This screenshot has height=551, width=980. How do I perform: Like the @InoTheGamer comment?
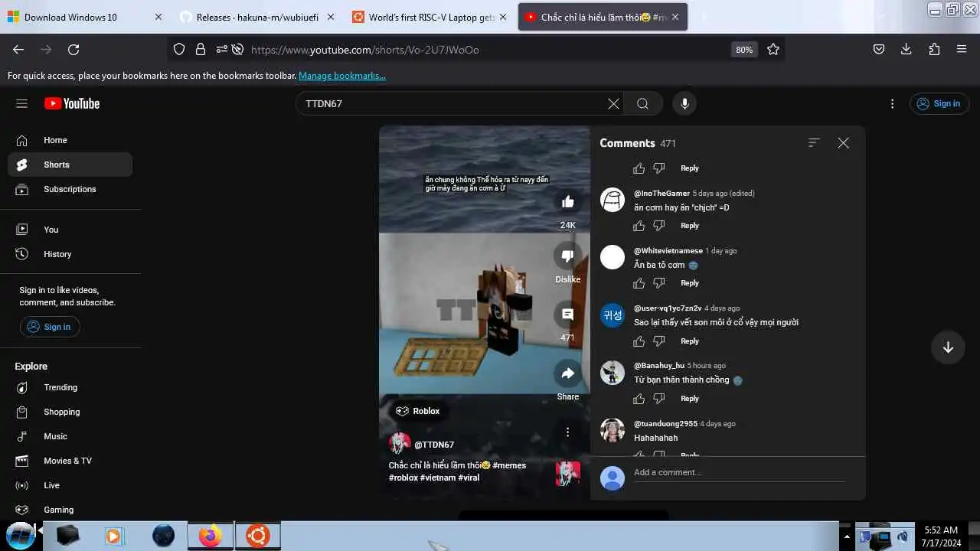tap(639, 226)
